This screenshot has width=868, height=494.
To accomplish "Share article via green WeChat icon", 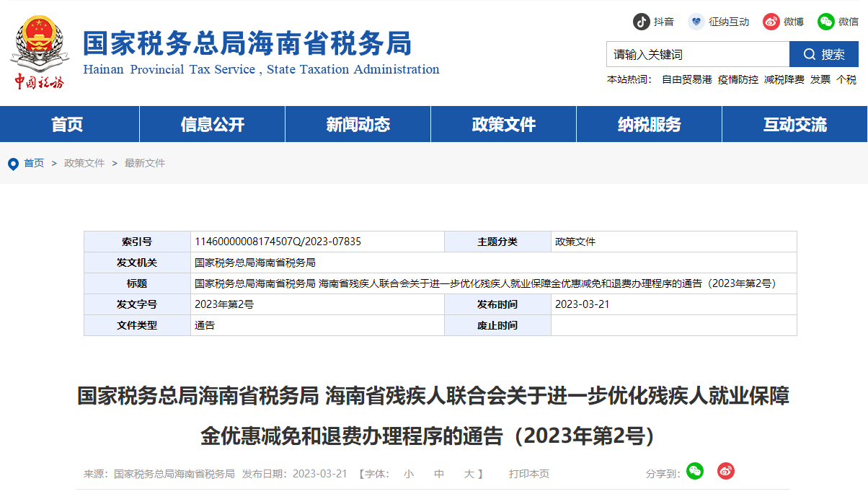I will (694, 471).
